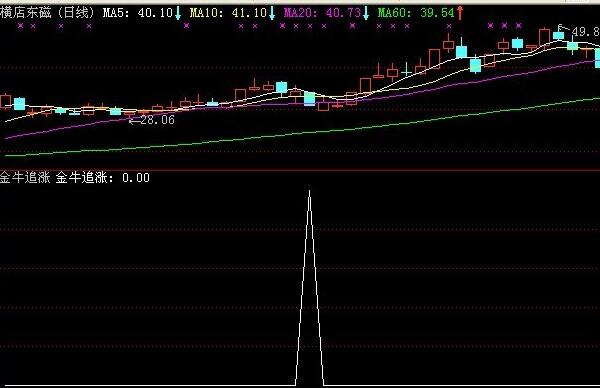Select the MA20: 40.73 indicator label
The image size is (600, 388).
coord(322,13)
